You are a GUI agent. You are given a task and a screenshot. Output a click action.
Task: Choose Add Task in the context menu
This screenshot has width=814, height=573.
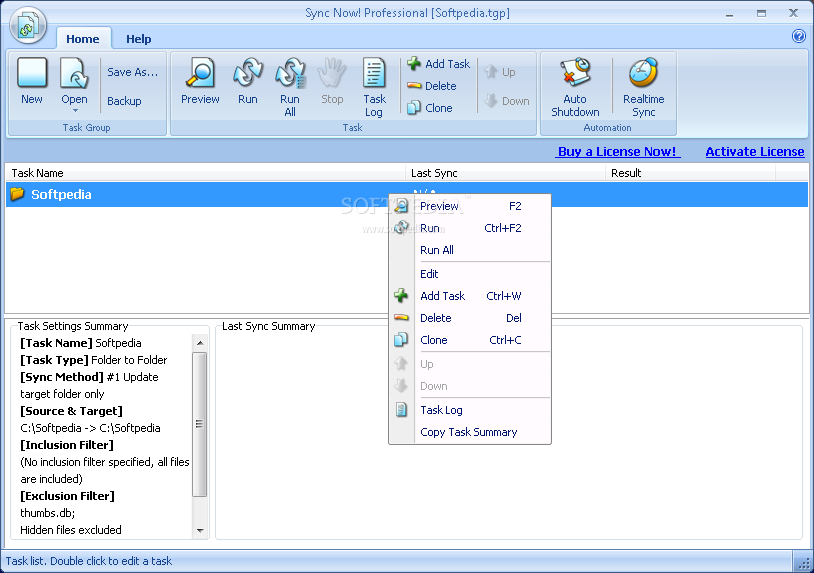[x=470, y=296]
